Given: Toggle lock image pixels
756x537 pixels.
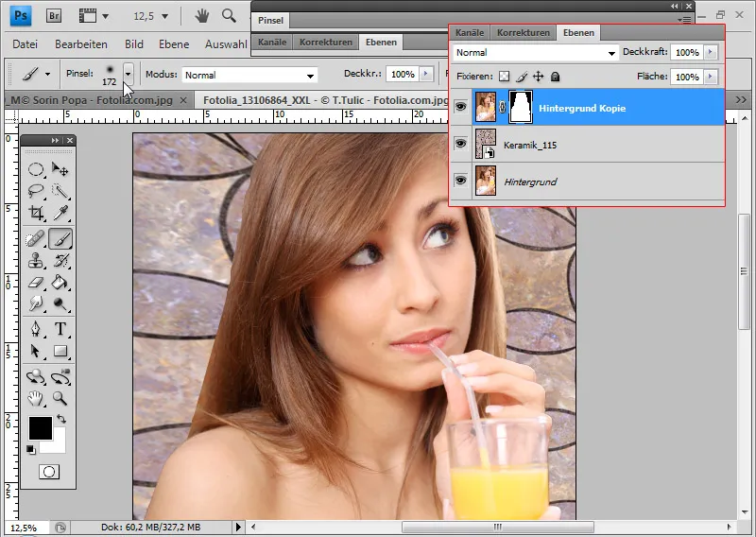Looking at the screenshot, I should (522, 77).
